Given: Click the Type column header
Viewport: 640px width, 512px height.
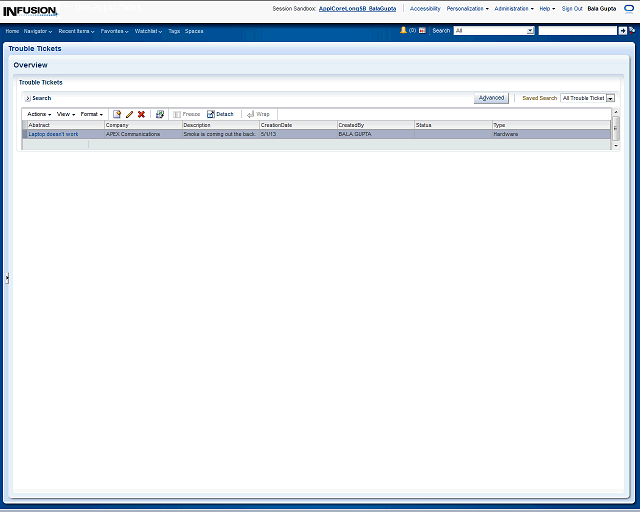Looking at the screenshot, I should pos(551,125).
